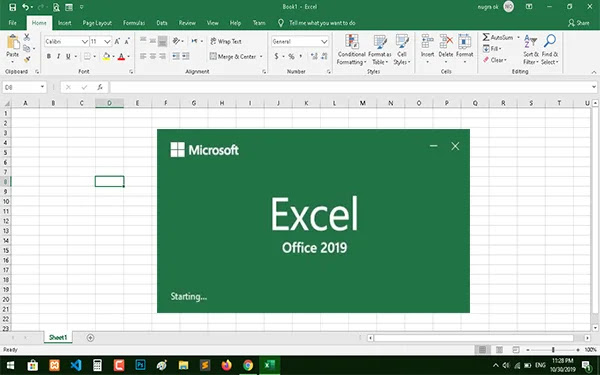Toggle middle vertical alignment
Screen dimensions: 600x375
click(x=153, y=41)
